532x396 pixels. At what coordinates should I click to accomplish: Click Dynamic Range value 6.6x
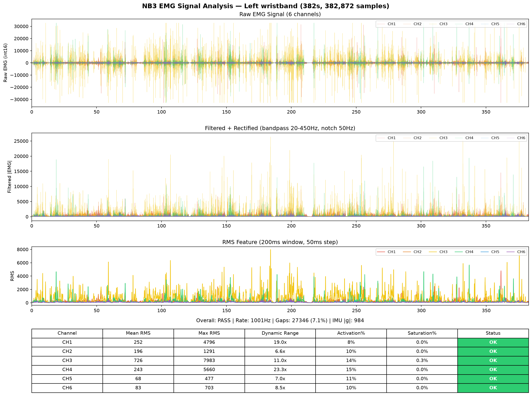click(x=280, y=351)
